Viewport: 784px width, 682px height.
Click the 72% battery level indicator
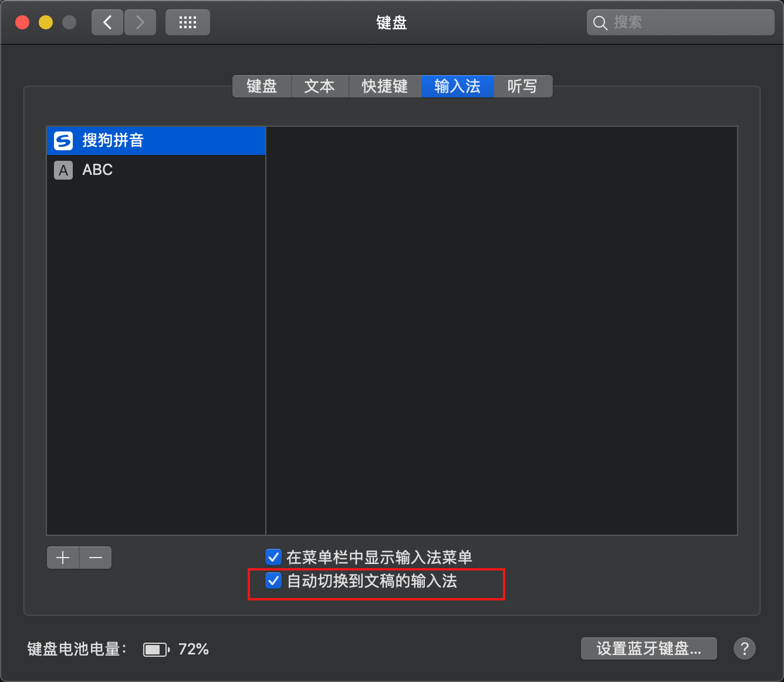click(x=192, y=649)
